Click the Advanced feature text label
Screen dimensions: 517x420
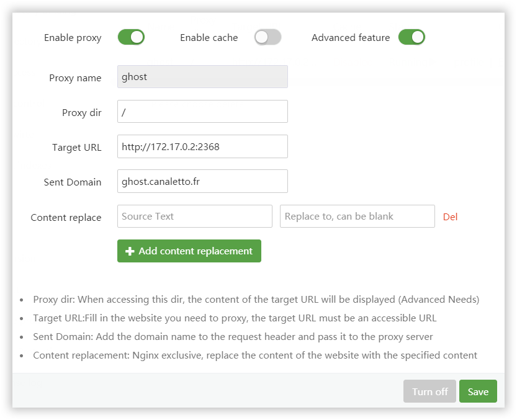click(351, 38)
